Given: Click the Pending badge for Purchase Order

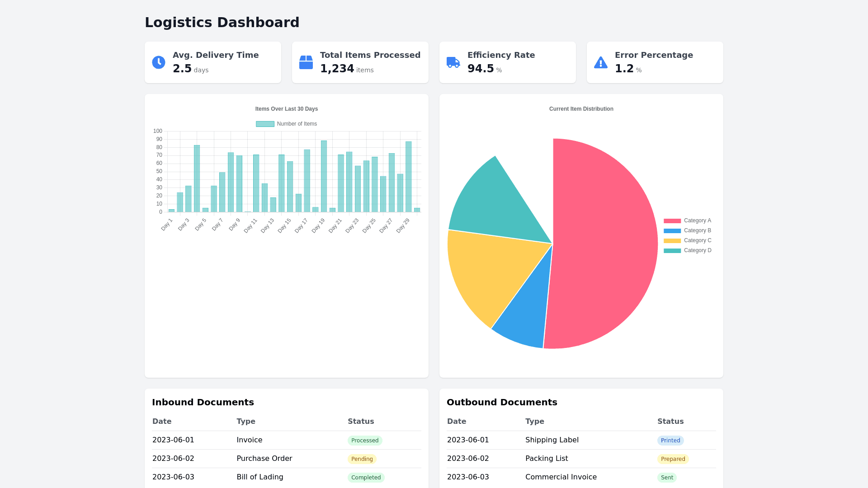Looking at the screenshot, I should [362, 459].
